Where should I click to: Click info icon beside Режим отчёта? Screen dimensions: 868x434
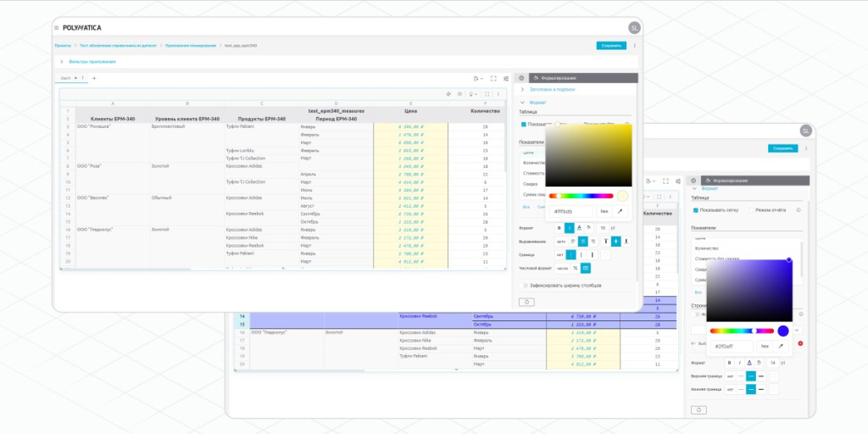[x=798, y=210]
